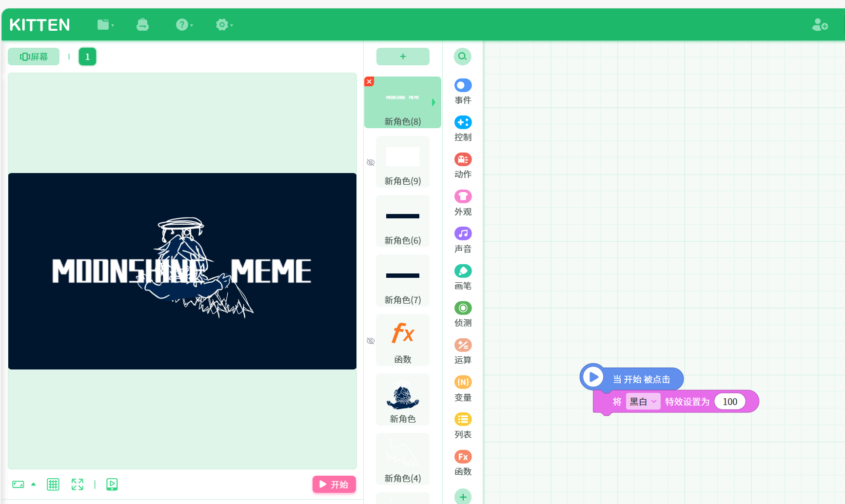Expand the stage size arrow menu
The height and width of the screenshot is (504, 845).
(x=34, y=485)
